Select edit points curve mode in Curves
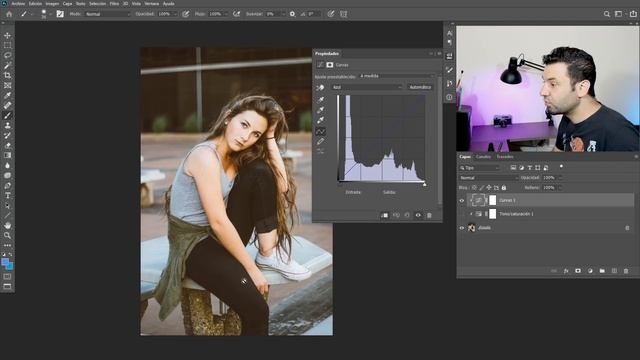The width and height of the screenshot is (640, 360). click(x=321, y=131)
